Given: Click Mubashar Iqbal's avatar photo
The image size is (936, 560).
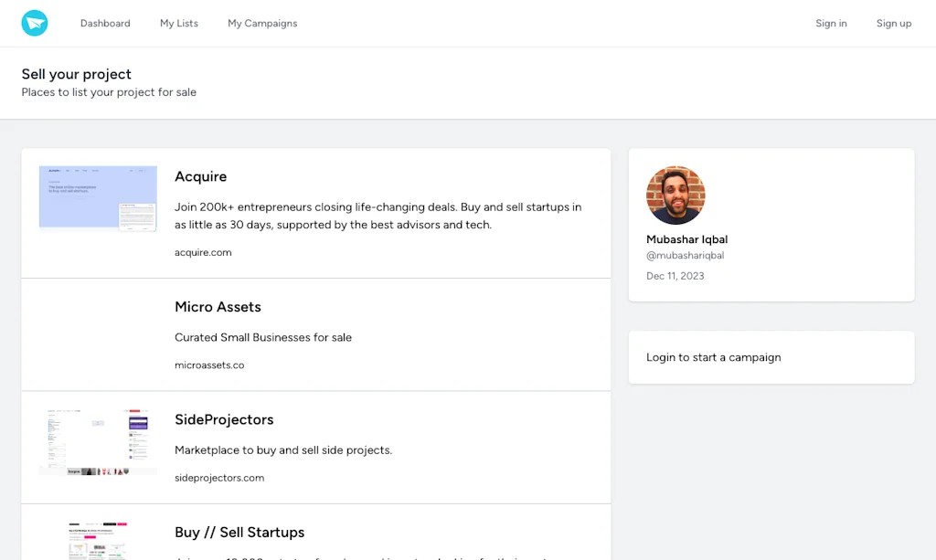Looking at the screenshot, I should (x=675, y=195).
